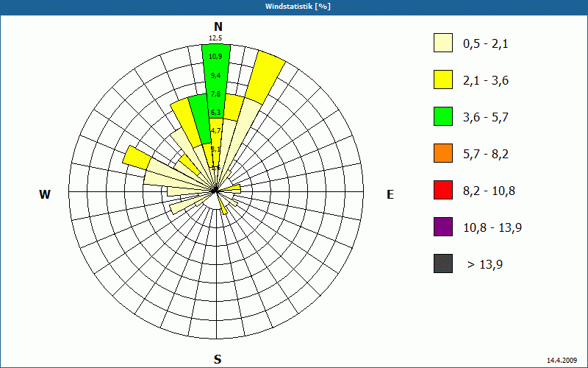
Task: Click the N compass label
Action: (x=218, y=26)
